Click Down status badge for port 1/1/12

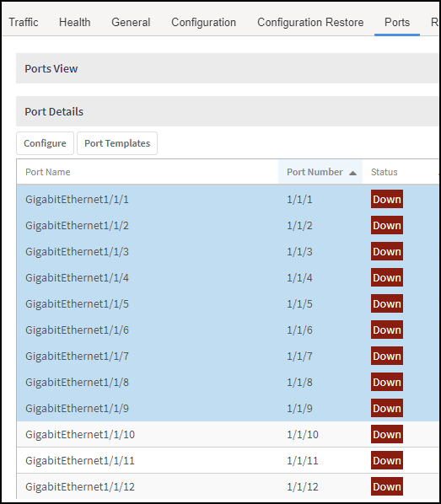point(387,486)
